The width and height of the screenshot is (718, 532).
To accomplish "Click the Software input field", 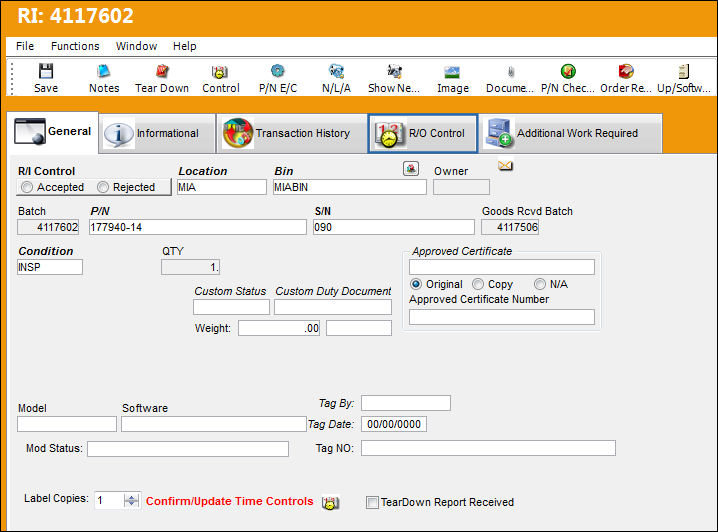I will [214, 424].
